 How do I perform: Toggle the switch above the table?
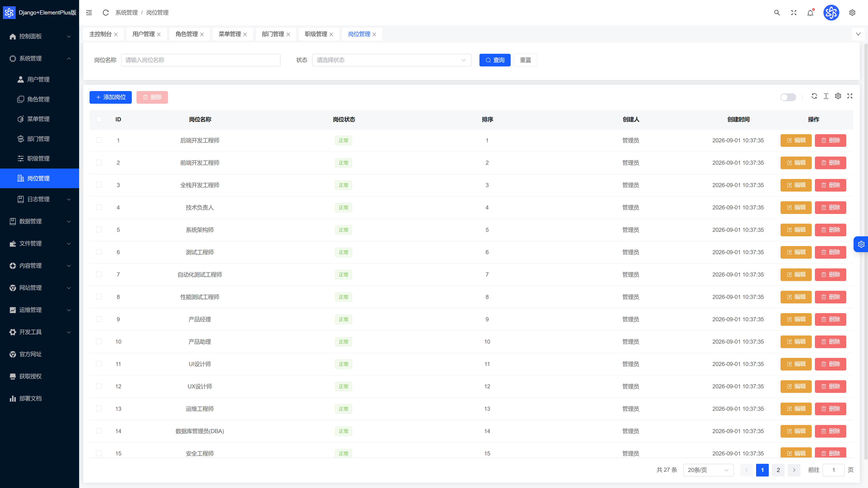click(x=788, y=97)
